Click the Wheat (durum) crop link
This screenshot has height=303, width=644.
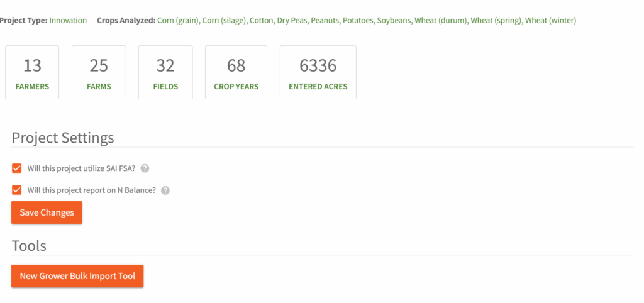pyautogui.click(x=440, y=20)
